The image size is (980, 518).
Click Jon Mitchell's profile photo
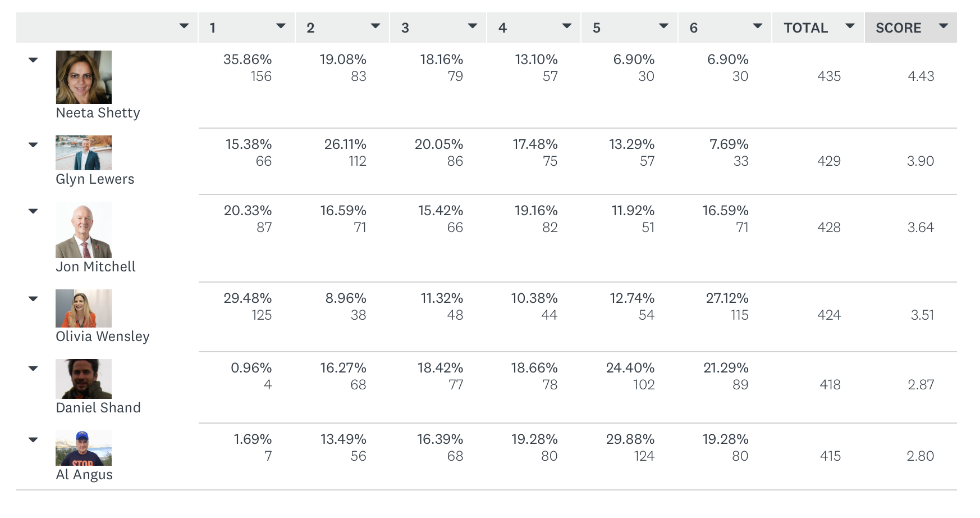coord(84,230)
